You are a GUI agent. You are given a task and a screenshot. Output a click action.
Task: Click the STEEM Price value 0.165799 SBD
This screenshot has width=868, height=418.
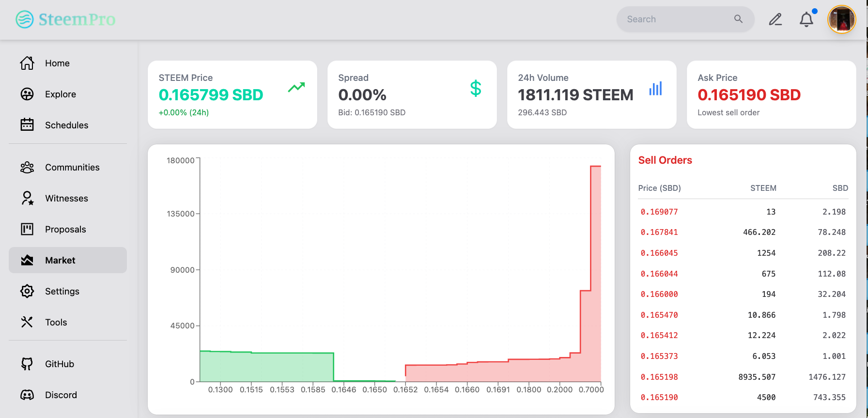[211, 95]
